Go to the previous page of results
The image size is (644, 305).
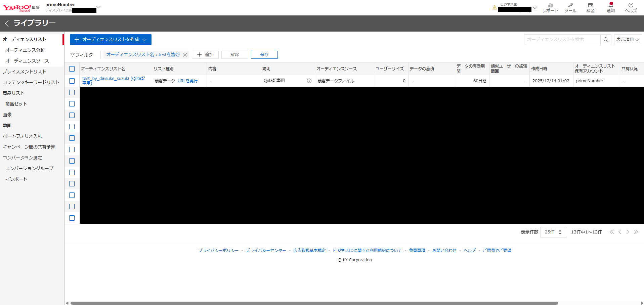620,232
